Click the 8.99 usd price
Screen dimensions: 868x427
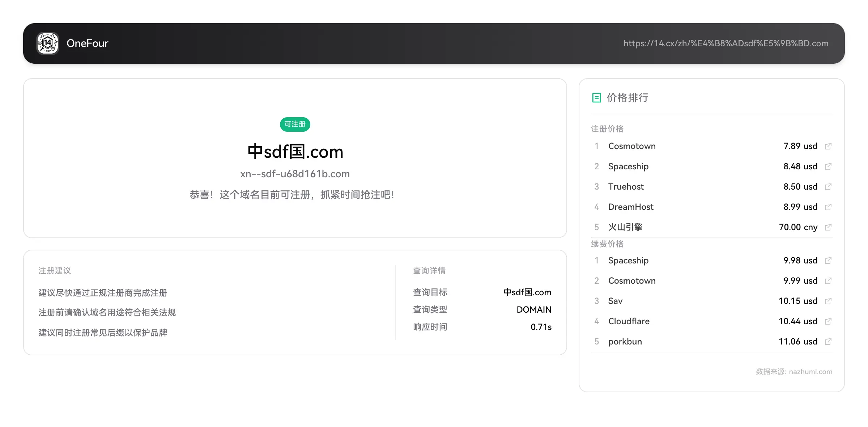pyautogui.click(x=800, y=207)
